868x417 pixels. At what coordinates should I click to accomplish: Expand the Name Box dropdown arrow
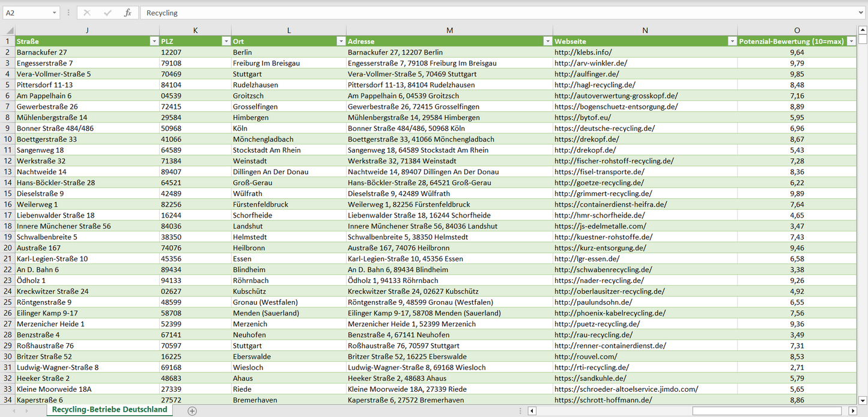pyautogui.click(x=54, y=13)
